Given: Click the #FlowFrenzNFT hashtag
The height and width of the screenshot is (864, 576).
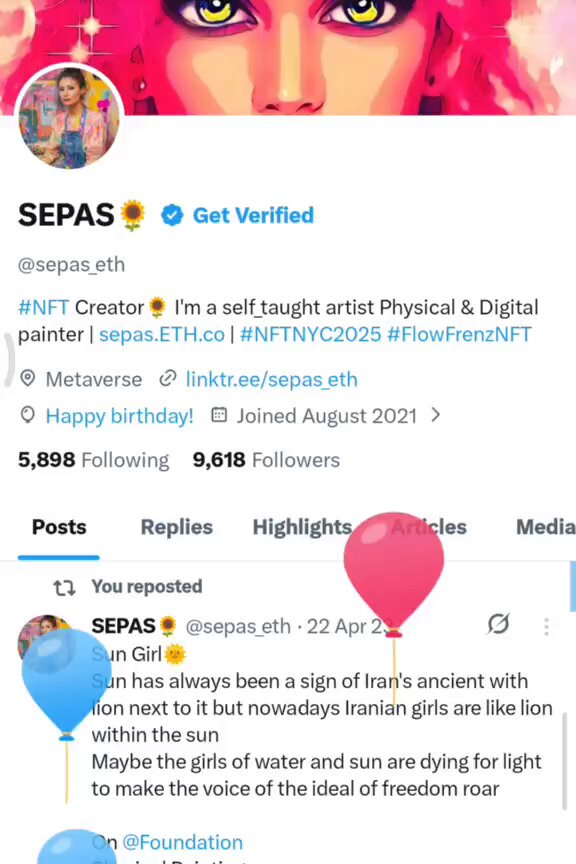Looking at the screenshot, I should (459, 334).
